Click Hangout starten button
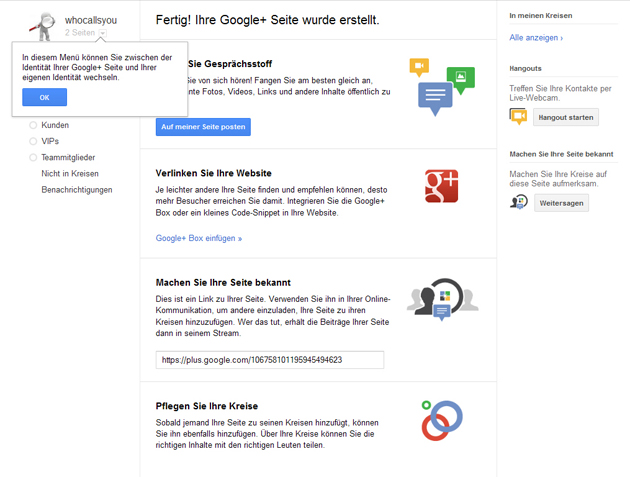This screenshot has height=477, width=630. coord(566,117)
